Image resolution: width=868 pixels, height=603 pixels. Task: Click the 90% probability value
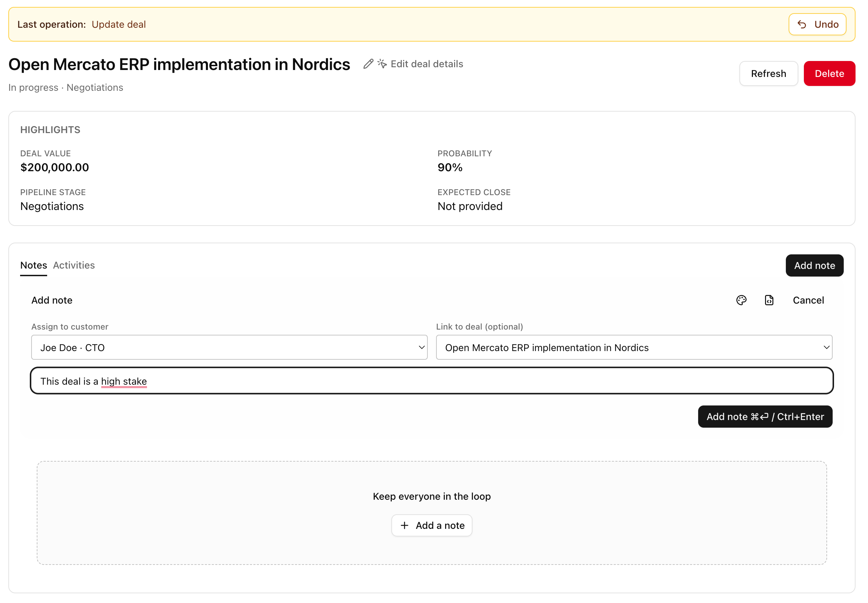point(450,167)
